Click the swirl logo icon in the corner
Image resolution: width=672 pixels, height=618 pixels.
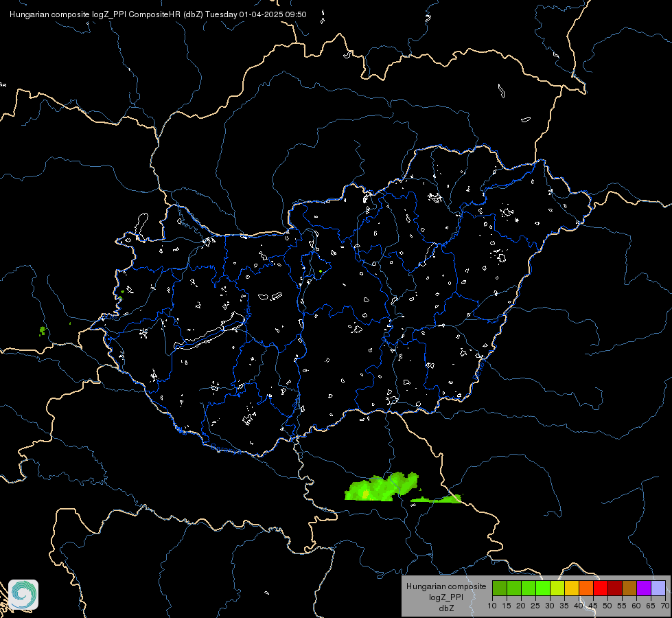[x=23, y=595]
